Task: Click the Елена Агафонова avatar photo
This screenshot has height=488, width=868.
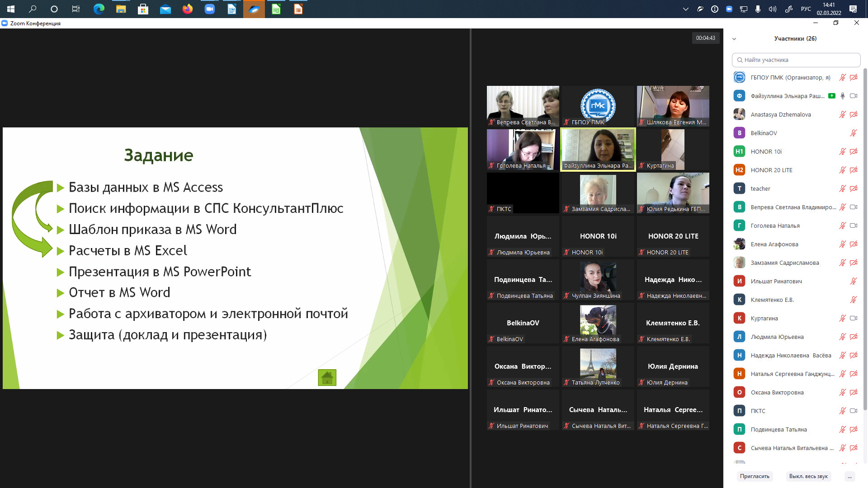Action: [x=739, y=244]
